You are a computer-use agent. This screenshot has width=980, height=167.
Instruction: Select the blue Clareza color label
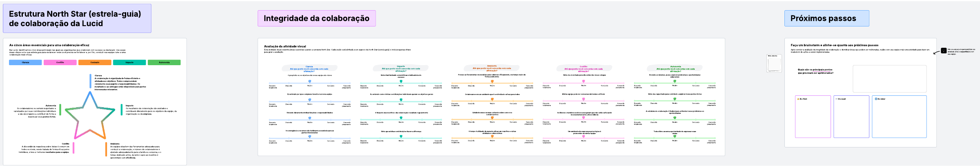pyautogui.click(x=25, y=62)
